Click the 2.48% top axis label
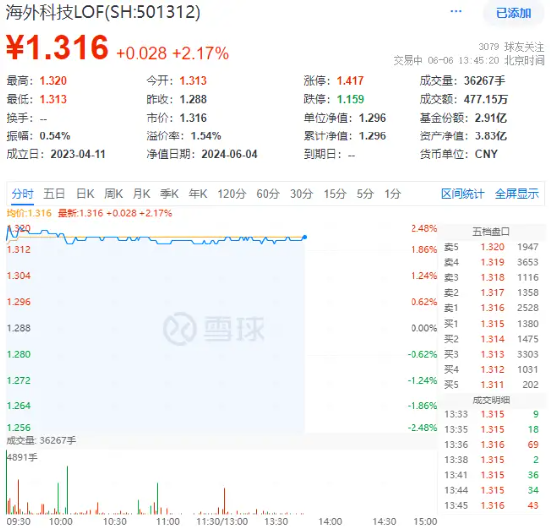The width and height of the screenshot is (550, 529). pyautogui.click(x=424, y=229)
